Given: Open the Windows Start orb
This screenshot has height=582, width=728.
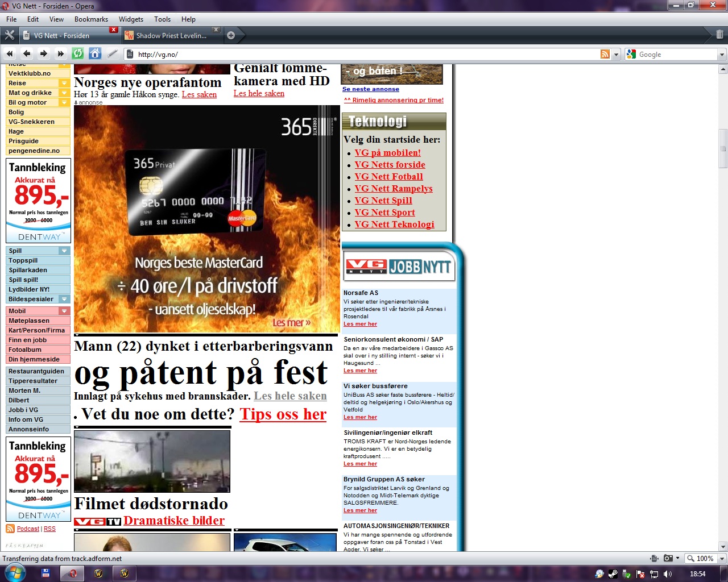Looking at the screenshot, I should coord(15,573).
